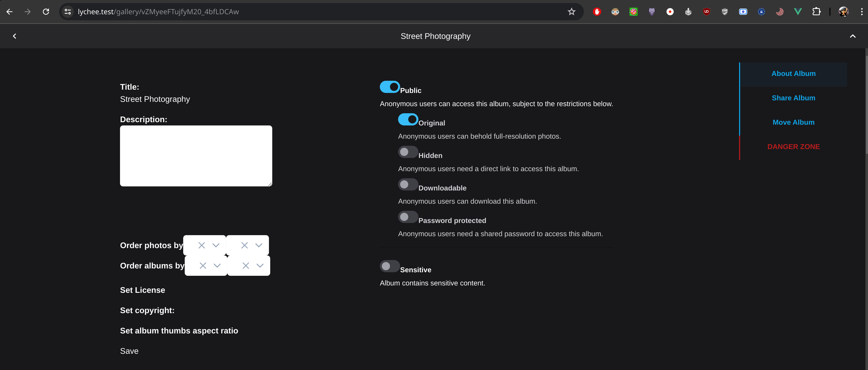Click the first chevron in Order albums by
The height and width of the screenshot is (370, 868).
[217, 265]
